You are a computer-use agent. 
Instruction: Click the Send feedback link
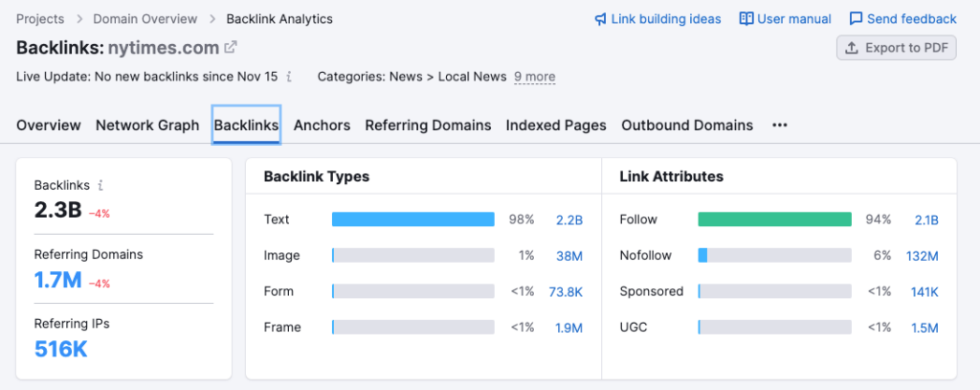(903, 19)
